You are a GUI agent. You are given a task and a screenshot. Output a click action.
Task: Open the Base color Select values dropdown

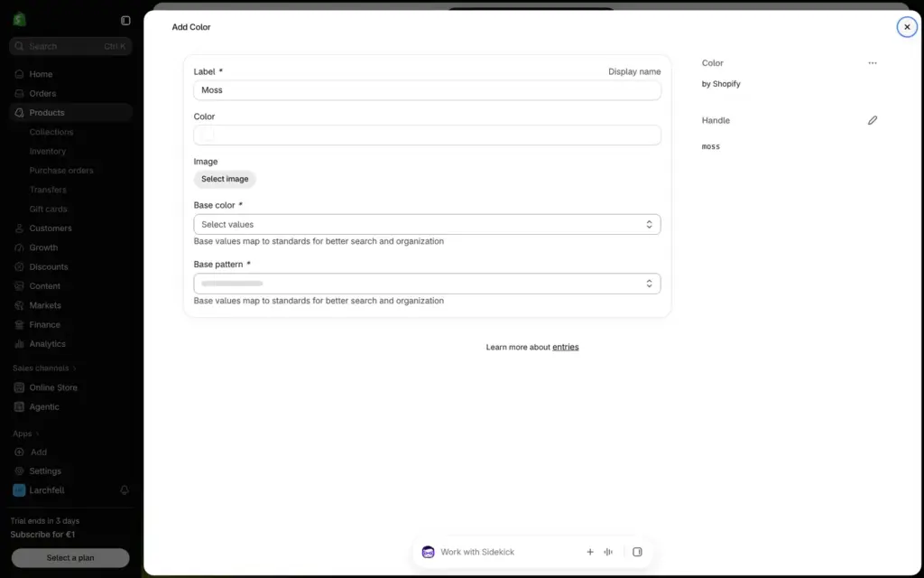point(427,224)
